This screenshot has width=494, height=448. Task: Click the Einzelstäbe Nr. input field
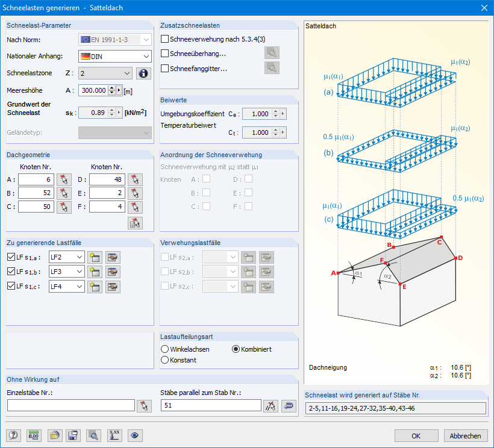pos(71,405)
